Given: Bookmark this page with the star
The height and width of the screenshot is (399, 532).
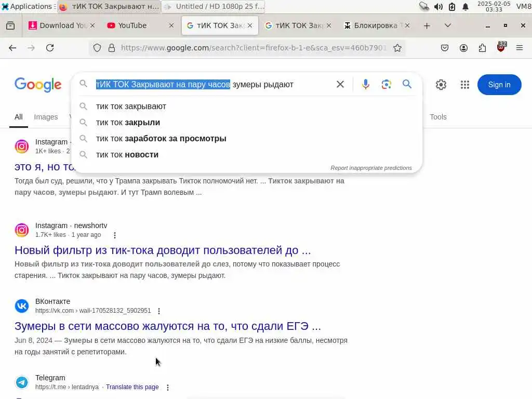Looking at the screenshot, I should pyautogui.click(x=397, y=48).
